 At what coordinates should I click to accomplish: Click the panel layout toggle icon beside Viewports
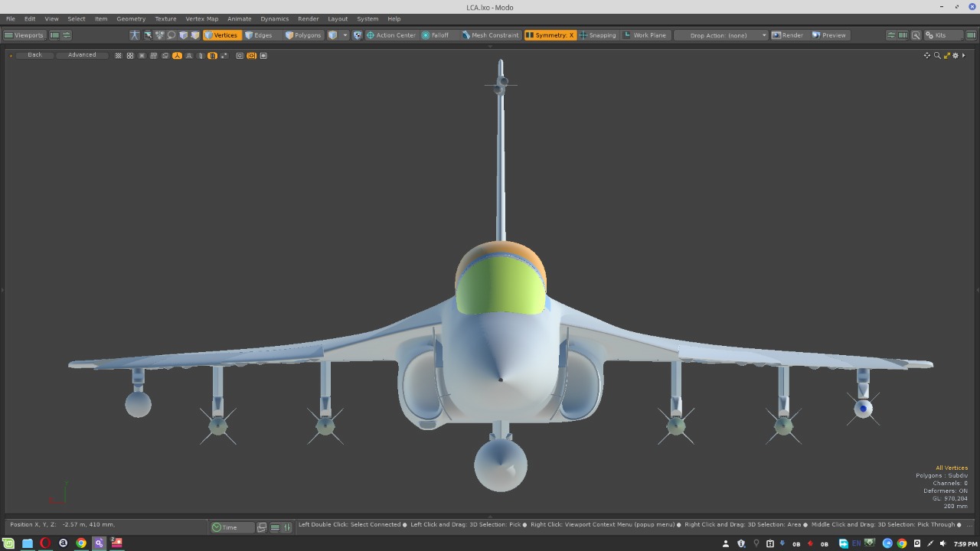point(54,35)
